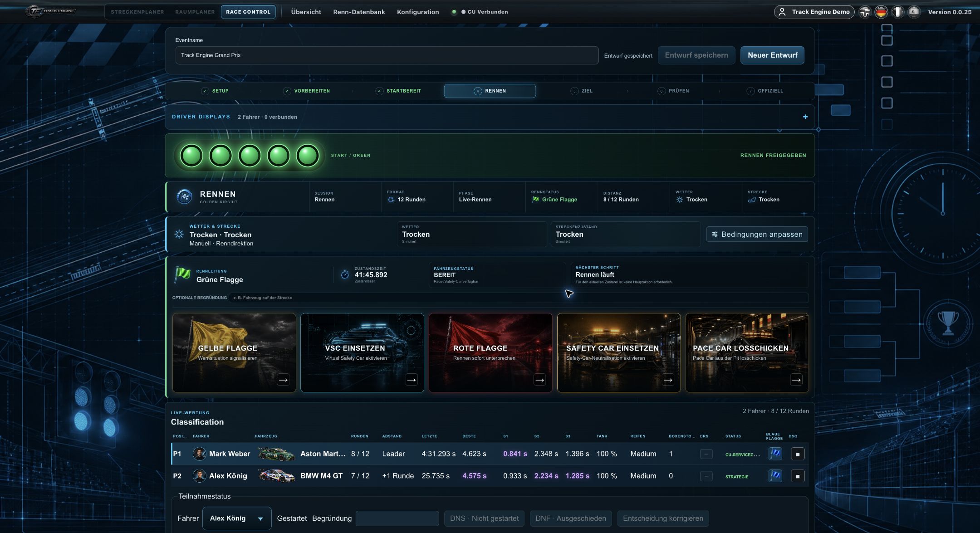980x533 pixels.
Task: Click the third green start light
Action: [x=250, y=156]
